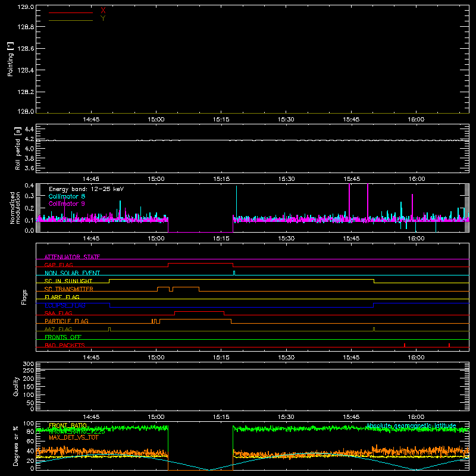Click the 128.8 value on Pointing axis

click(26, 27)
